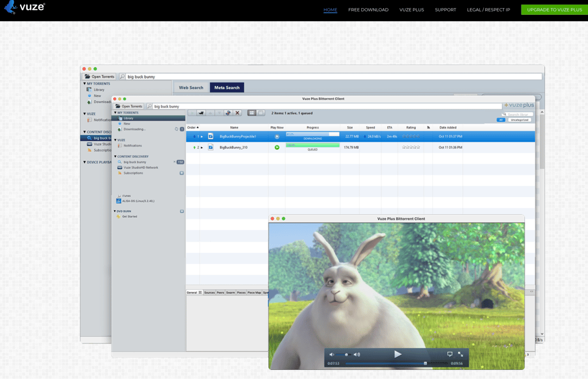The width and height of the screenshot is (588, 379).
Task: Collapse the VUZE section in front window
Action: tap(115, 140)
